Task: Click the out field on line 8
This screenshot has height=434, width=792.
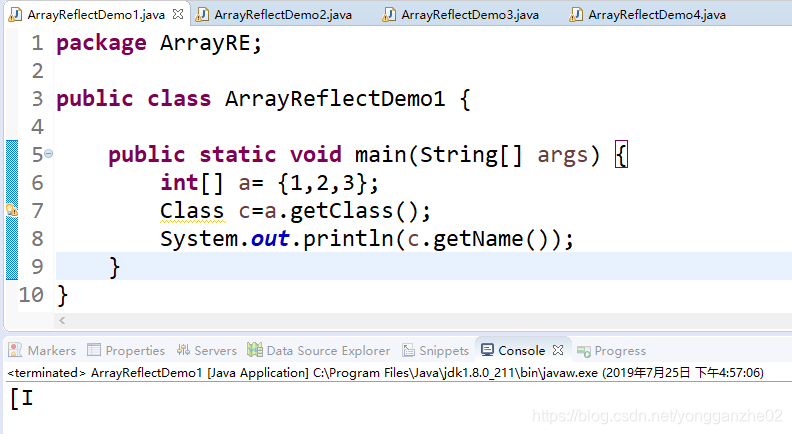Action: point(270,238)
